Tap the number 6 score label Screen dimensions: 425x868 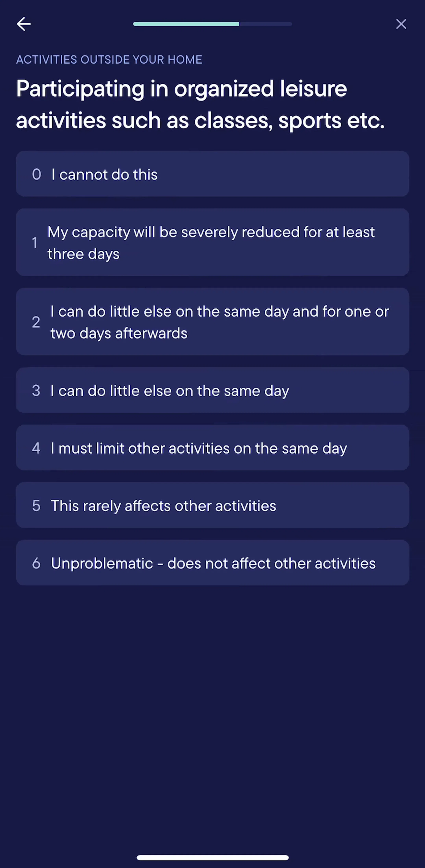[36, 563]
